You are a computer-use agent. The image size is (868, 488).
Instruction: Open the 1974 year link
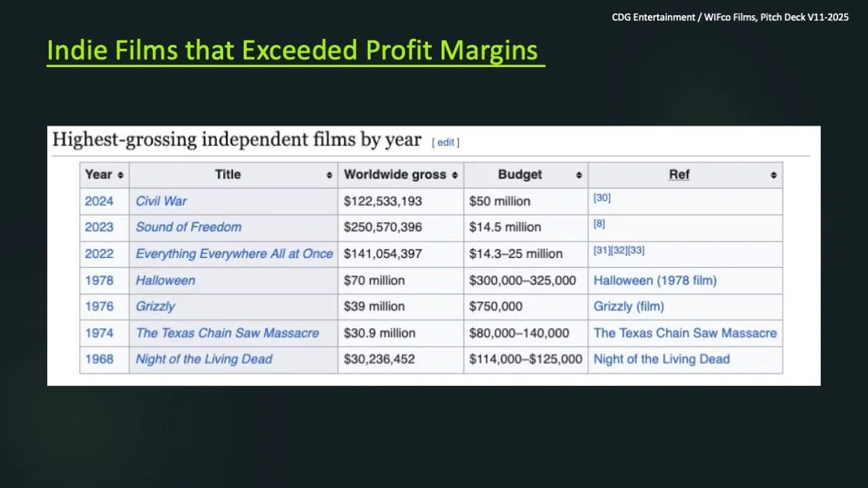[99, 333]
